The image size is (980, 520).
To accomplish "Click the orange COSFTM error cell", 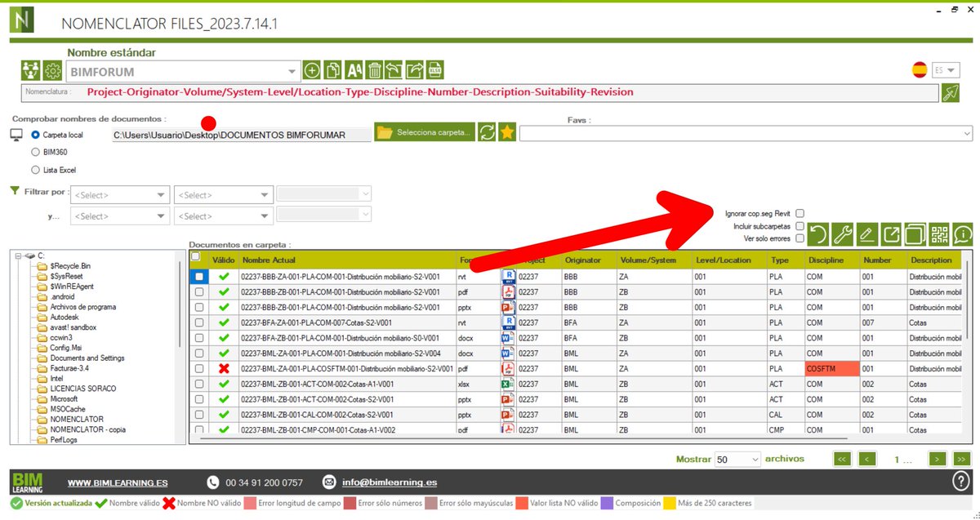I will pos(832,369).
